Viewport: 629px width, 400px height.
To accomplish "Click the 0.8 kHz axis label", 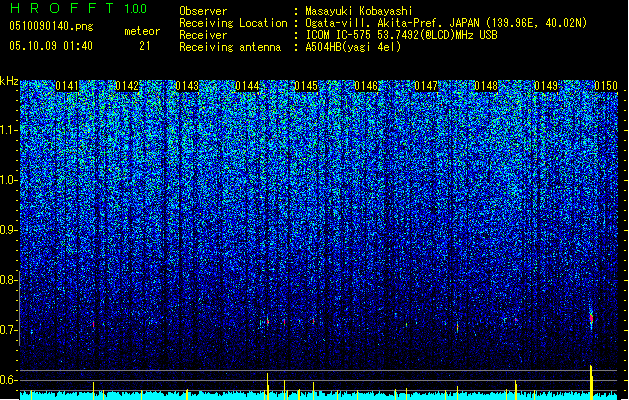I will [8, 280].
